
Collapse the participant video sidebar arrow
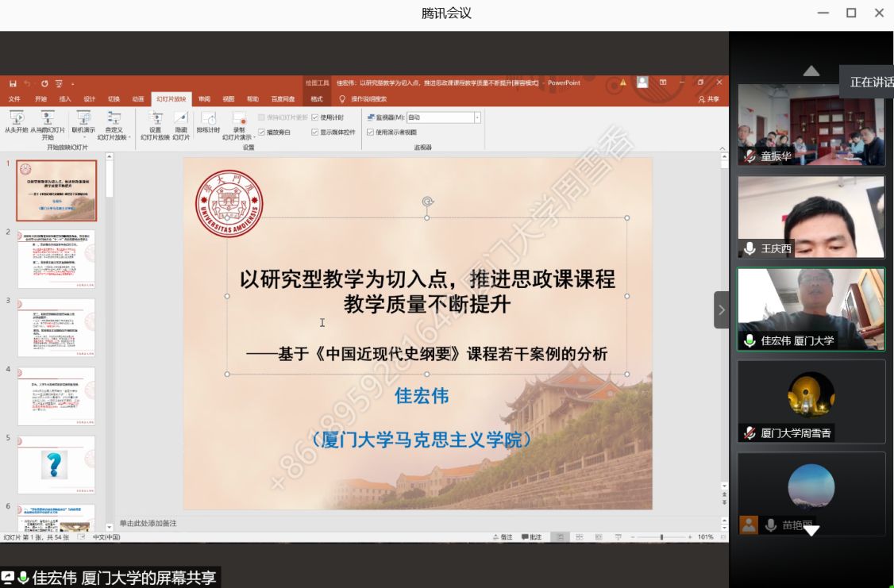721,309
